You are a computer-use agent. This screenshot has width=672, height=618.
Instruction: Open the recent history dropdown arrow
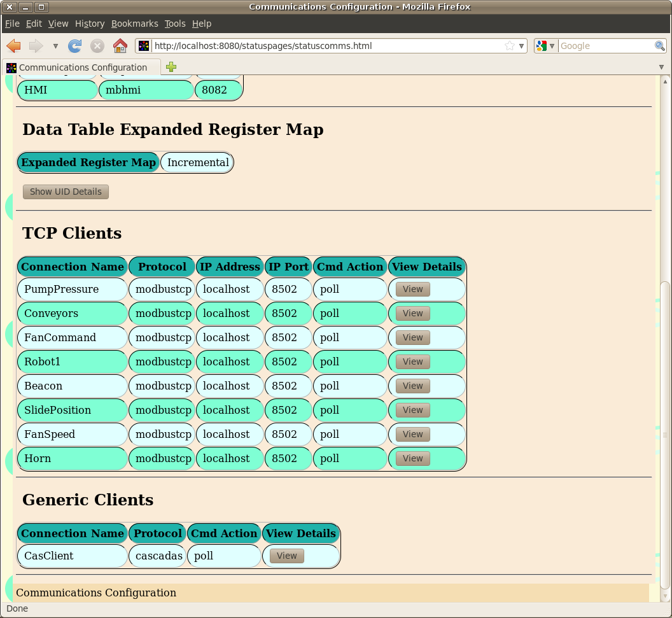pyautogui.click(x=55, y=46)
